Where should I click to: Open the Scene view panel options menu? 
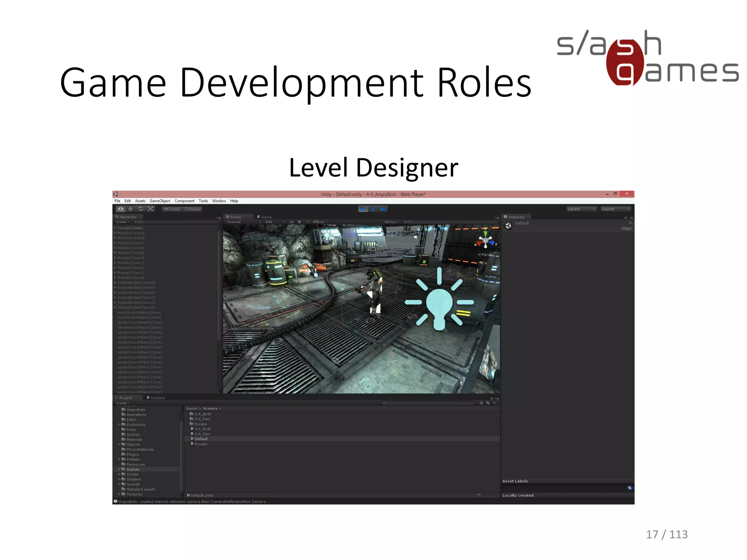(497, 218)
